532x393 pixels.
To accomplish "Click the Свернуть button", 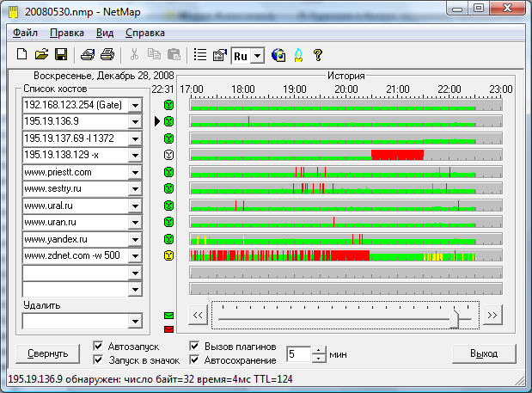I will (x=48, y=353).
